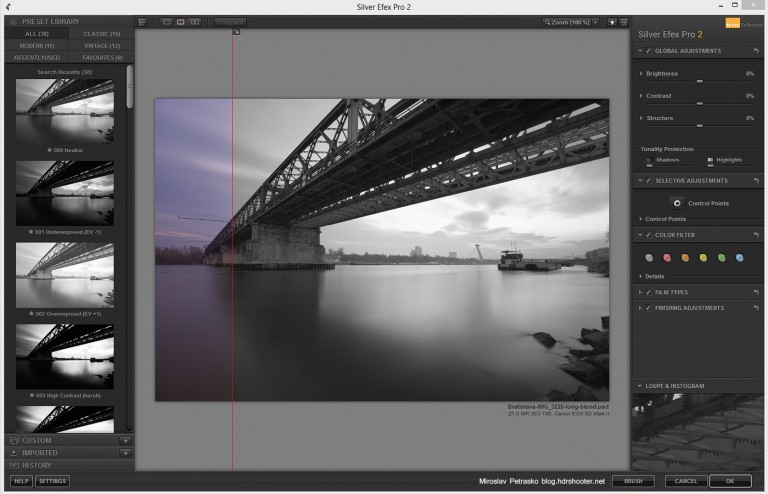
Task: Reset Global Adjustments with its undo arrow
Action: click(756, 51)
